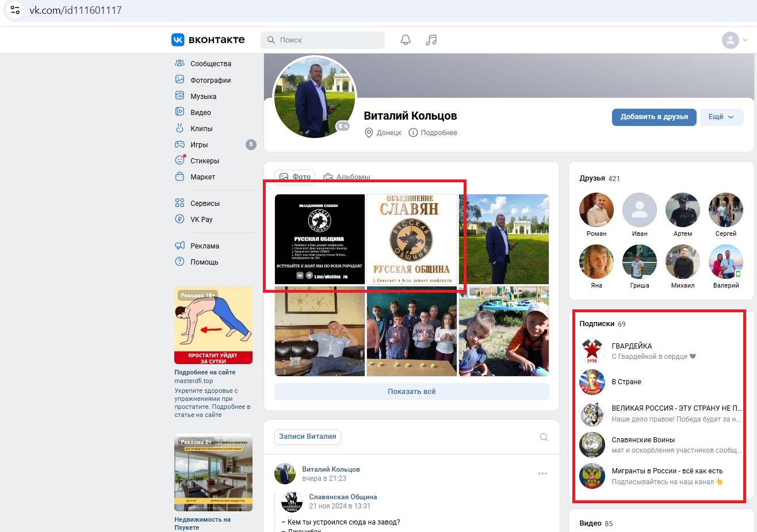Click the info icon beside Подробнее
Image resolution: width=757 pixels, height=532 pixels.
[413, 133]
